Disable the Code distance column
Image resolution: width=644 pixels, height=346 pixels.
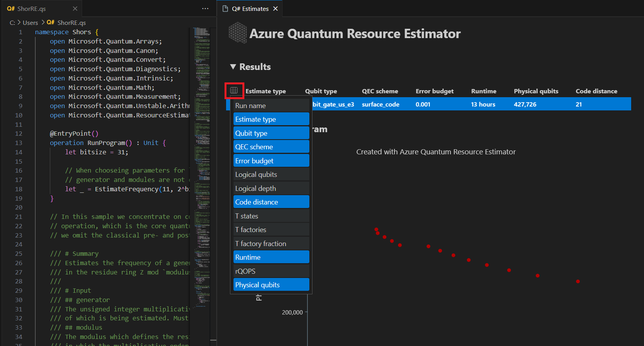[x=271, y=202]
